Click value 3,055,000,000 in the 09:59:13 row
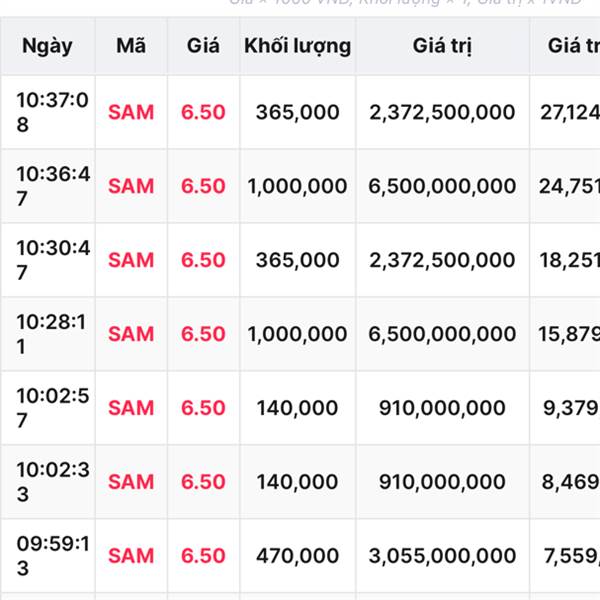The width and height of the screenshot is (600, 600). tap(442, 556)
